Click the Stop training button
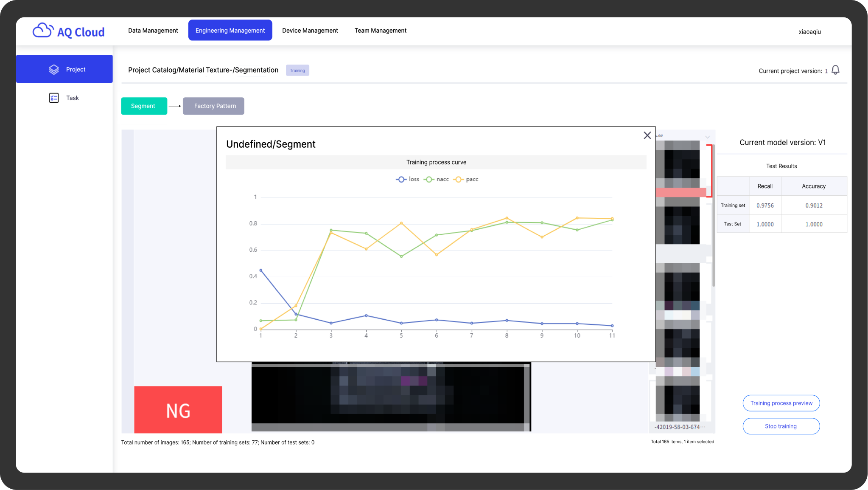Image resolution: width=868 pixels, height=490 pixels. (x=781, y=426)
